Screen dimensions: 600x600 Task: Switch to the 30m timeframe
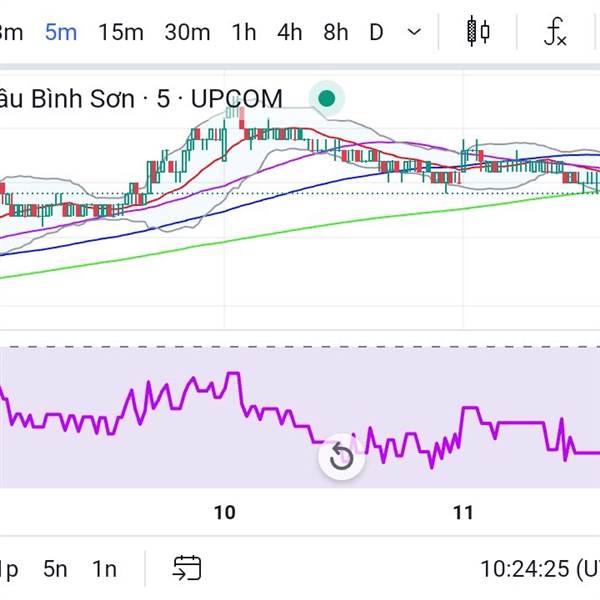187,32
